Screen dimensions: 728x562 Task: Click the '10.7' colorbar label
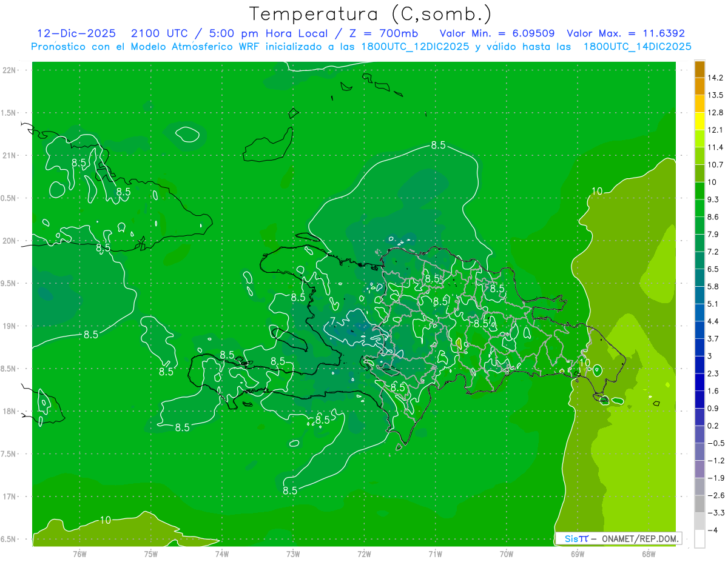(715, 164)
